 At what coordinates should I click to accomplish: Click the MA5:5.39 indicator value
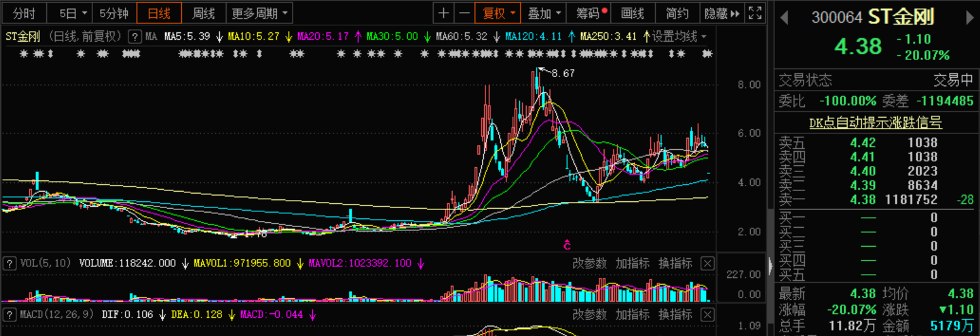[187, 37]
